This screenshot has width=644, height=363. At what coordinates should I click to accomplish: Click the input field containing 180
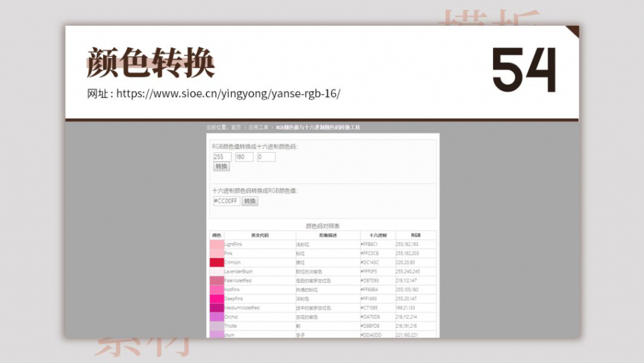click(243, 157)
